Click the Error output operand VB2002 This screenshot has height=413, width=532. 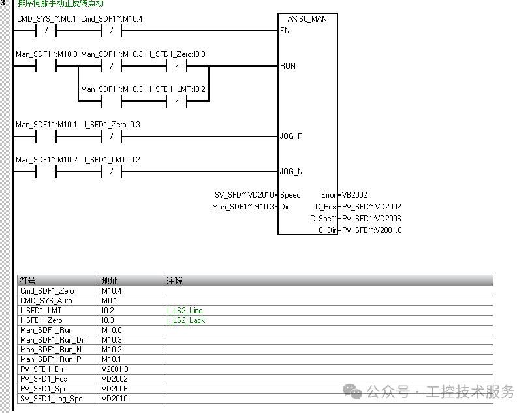(x=354, y=195)
